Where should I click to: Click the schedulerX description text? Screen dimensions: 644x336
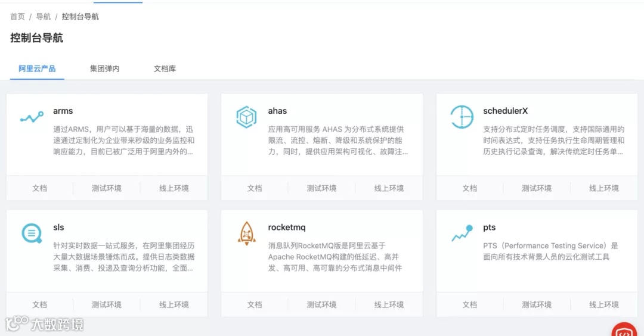tap(553, 141)
